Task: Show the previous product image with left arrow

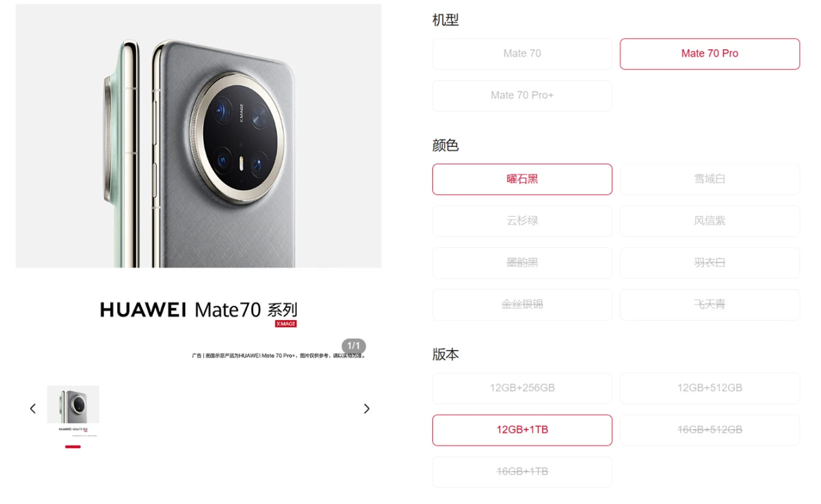Action: pyautogui.click(x=33, y=408)
